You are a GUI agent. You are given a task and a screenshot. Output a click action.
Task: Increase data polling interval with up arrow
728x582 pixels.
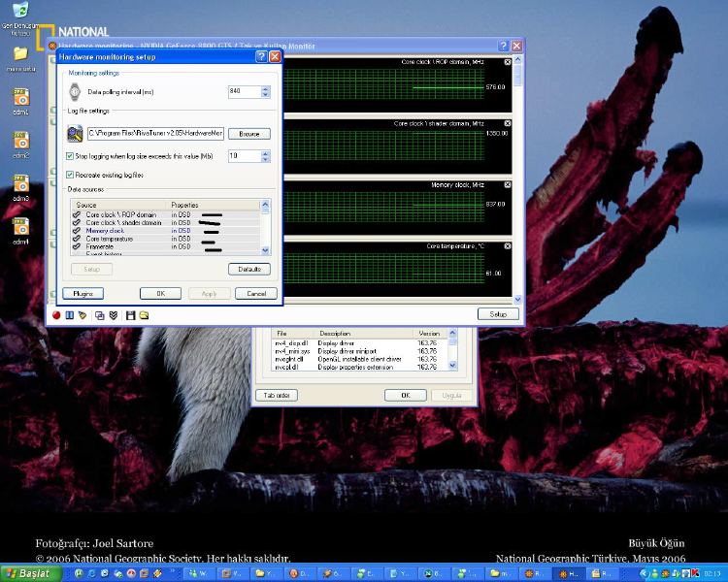266,88
